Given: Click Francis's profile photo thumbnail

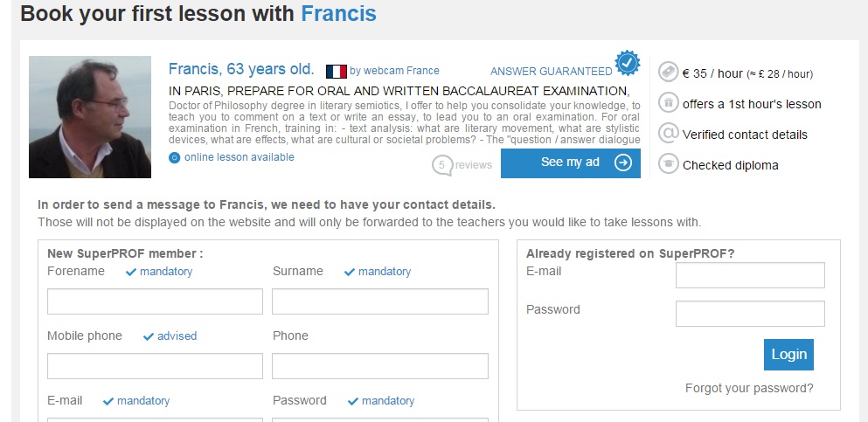Looking at the screenshot, I should click(x=90, y=117).
